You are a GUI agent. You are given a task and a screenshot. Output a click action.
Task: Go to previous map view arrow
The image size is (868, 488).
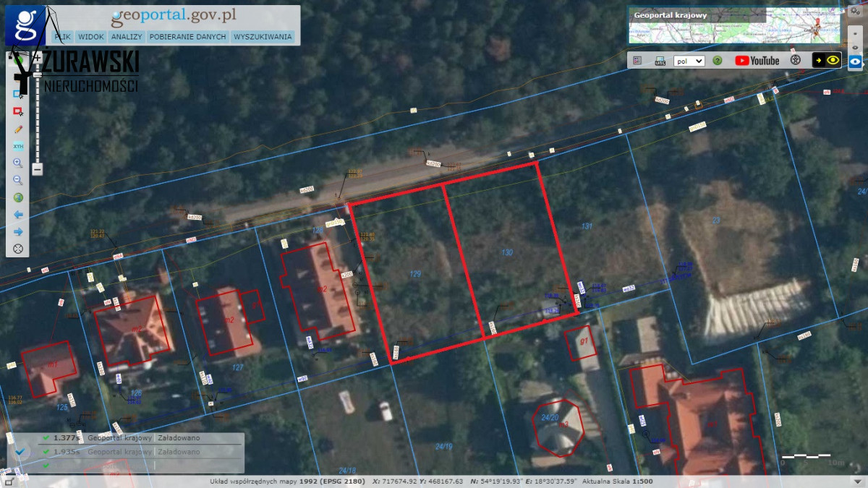click(x=18, y=215)
